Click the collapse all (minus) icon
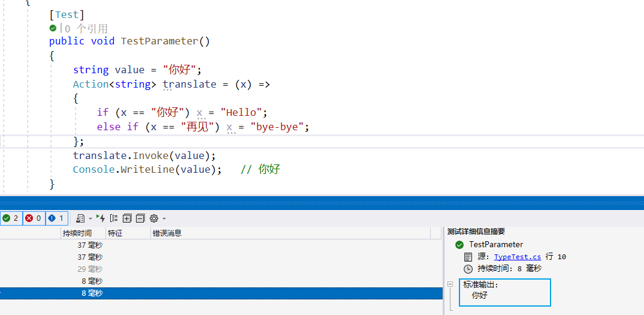The image size is (644, 315). click(140, 218)
